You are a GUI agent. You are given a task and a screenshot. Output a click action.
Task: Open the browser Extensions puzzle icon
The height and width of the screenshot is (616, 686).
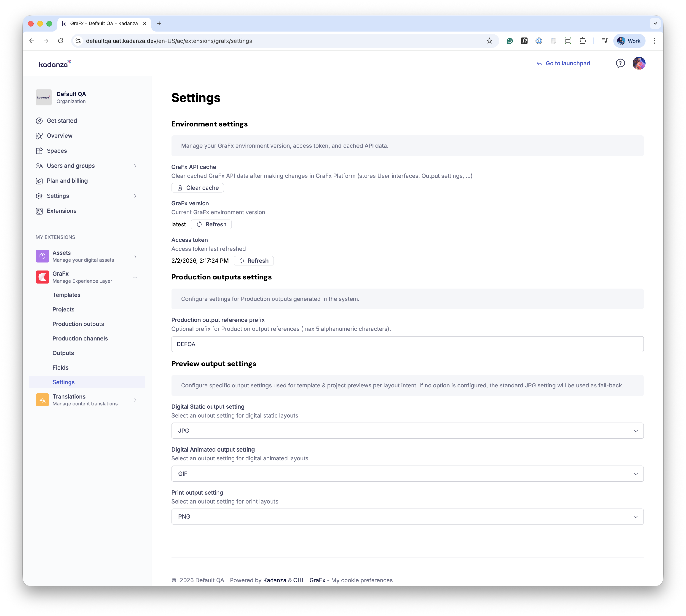click(582, 41)
